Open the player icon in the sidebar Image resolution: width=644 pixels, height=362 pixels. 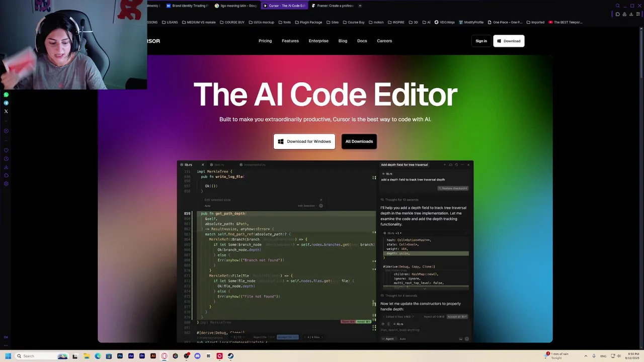tap(6, 131)
